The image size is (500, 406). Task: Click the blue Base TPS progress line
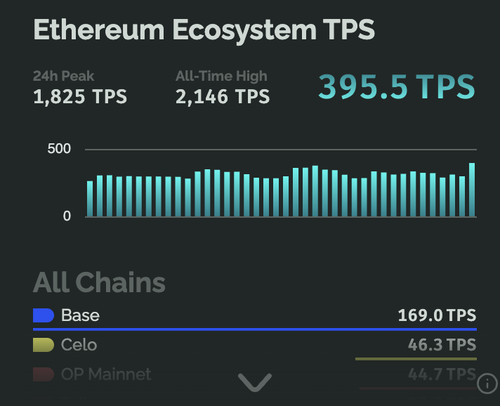255,330
